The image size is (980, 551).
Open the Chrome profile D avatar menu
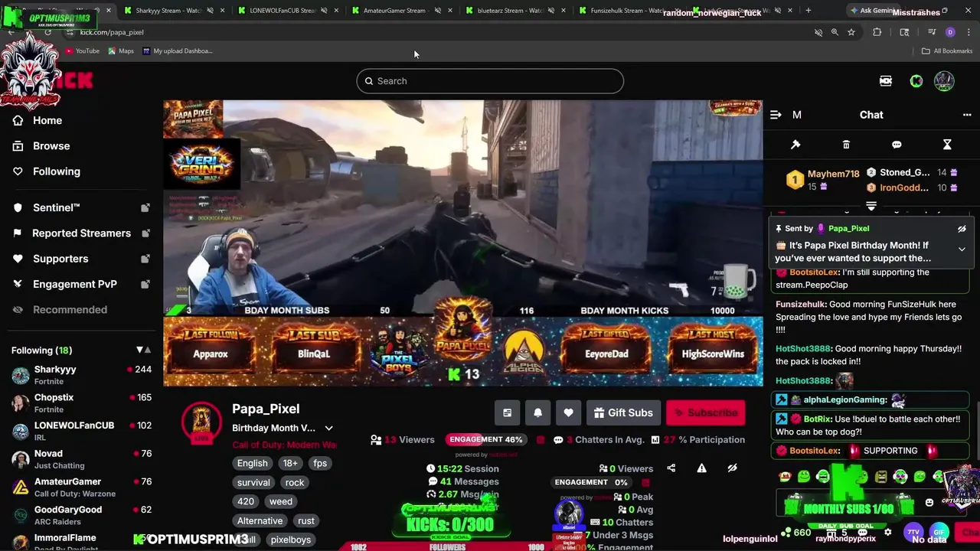[950, 32]
